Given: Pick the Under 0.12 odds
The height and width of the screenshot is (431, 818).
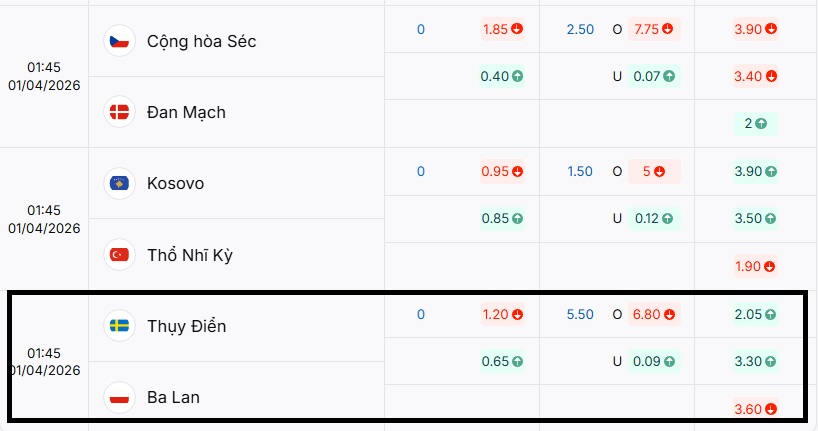Looking at the screenshot, I should pyautogui.click(x=653, y=218).
